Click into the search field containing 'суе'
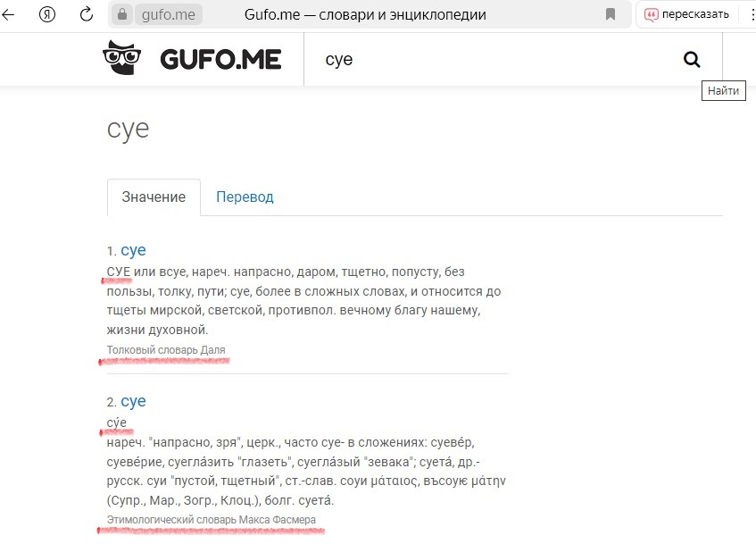Viewport: 756px width, 544px height. [x=491, y=60]
